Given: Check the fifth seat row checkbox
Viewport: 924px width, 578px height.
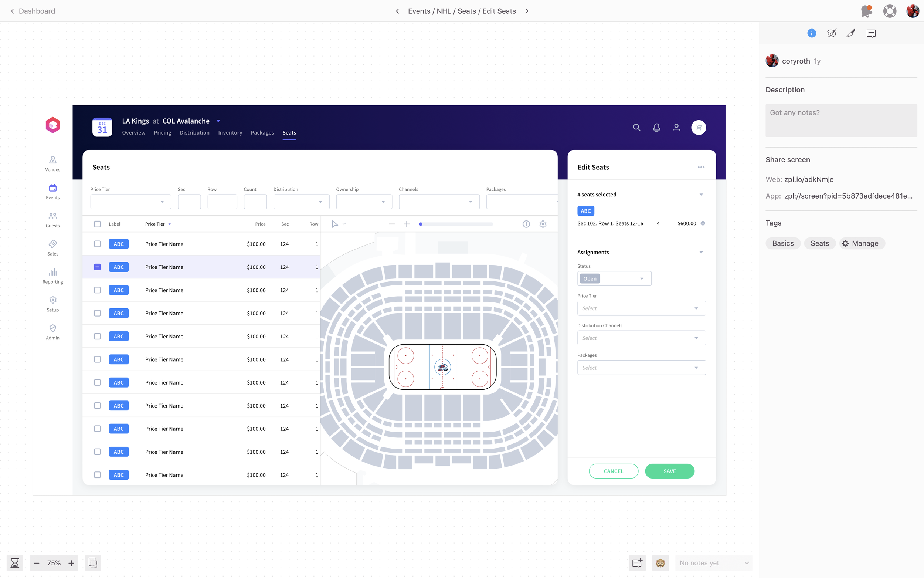Looking at the screenshot, I should point(98,337).
